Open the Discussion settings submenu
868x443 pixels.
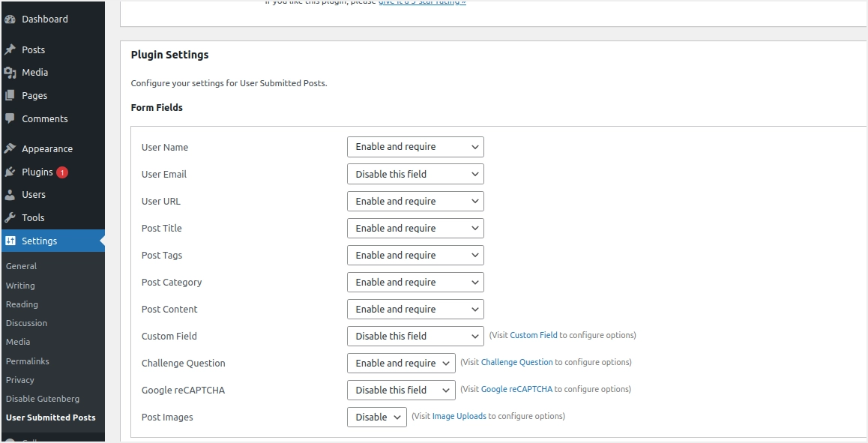click(x=27, y=323)
